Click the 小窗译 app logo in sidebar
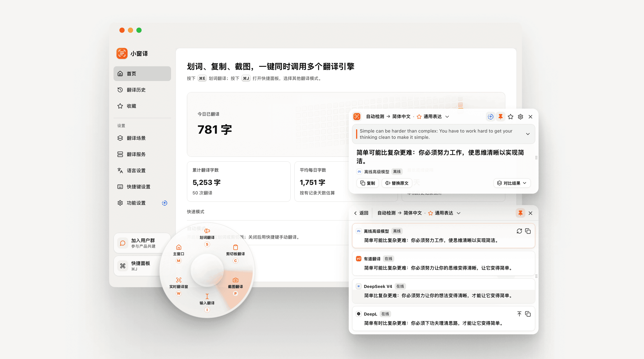Screen dimensions: 644x359 pos(122,53)
